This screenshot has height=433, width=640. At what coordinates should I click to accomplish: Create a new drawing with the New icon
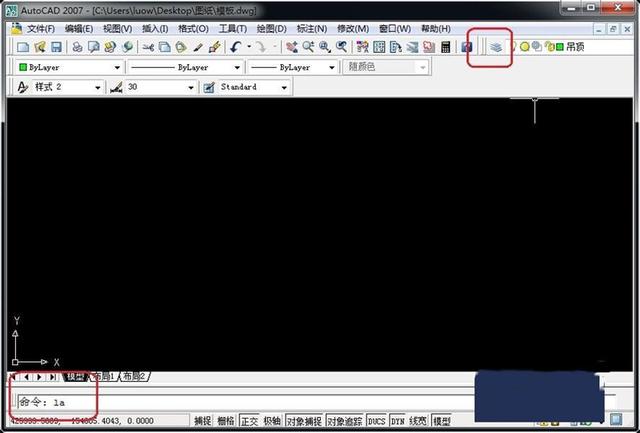click(22, 47)
